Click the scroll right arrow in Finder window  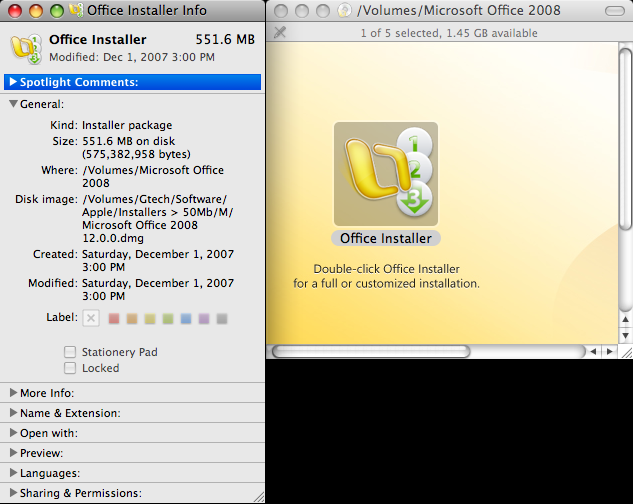point(610,351)
